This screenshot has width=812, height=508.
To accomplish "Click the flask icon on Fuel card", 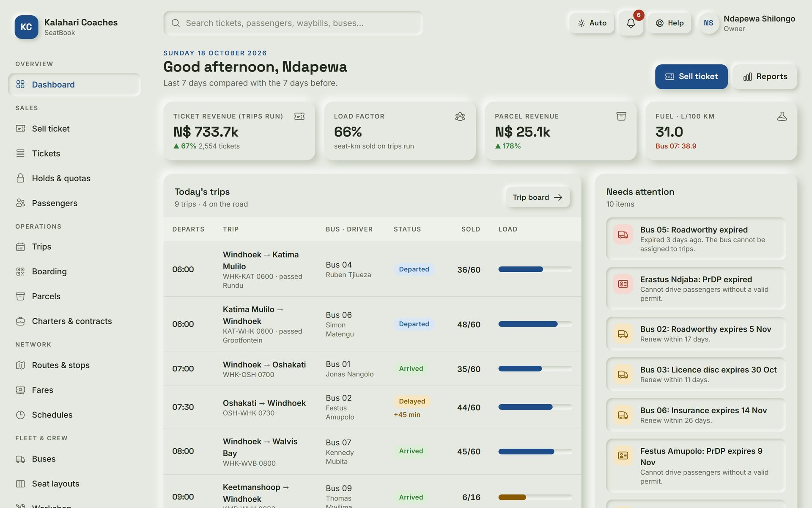I will click(x=782, y=116).
